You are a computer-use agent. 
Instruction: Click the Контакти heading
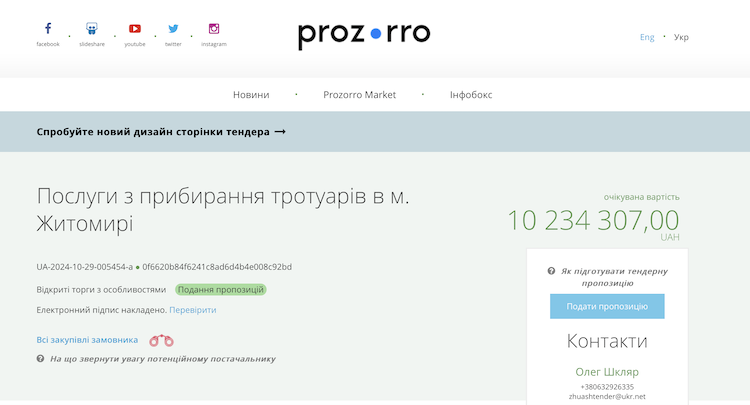point(607,341)
